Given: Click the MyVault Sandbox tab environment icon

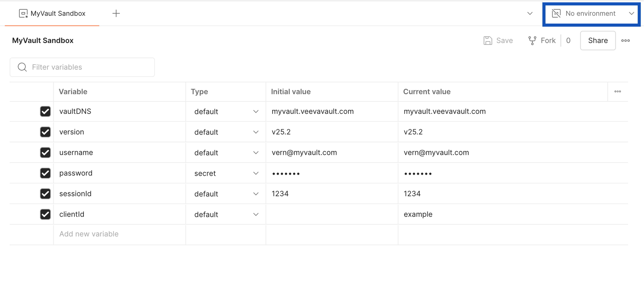Looking at the screenshot, I should click(x=23, y=13).
